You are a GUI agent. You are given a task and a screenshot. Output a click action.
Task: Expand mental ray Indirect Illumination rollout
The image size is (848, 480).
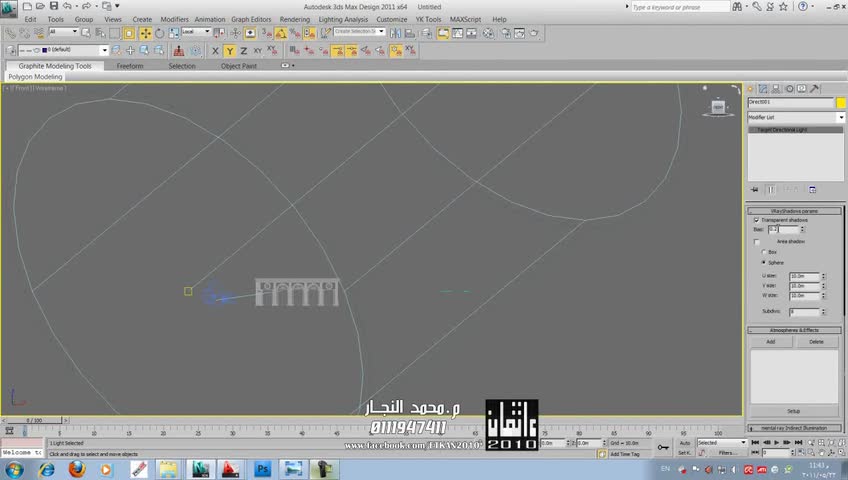pyautogui.click(x=794, y=428)
